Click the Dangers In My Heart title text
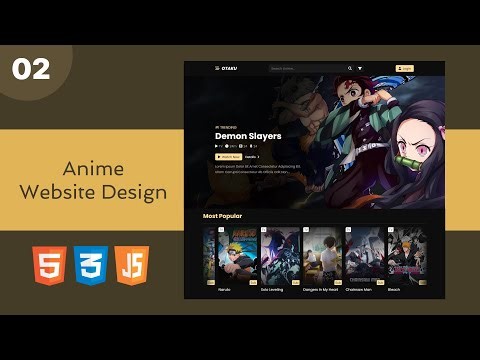Screen dimensions: 480x360 tap(320, 290)
